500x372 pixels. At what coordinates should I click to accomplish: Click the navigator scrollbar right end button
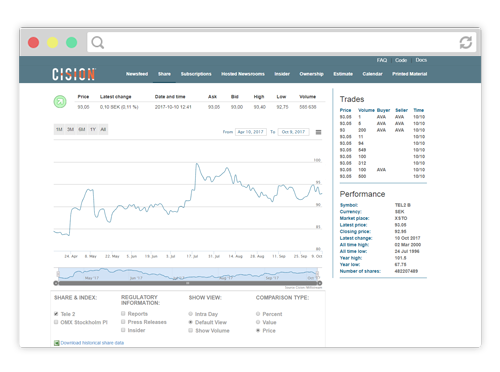click(x=320, y=283)
